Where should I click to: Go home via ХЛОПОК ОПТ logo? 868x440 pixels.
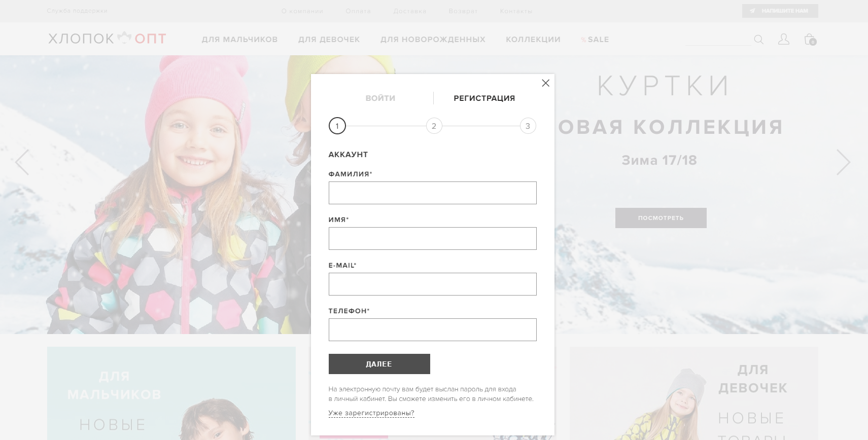[107, 39]
